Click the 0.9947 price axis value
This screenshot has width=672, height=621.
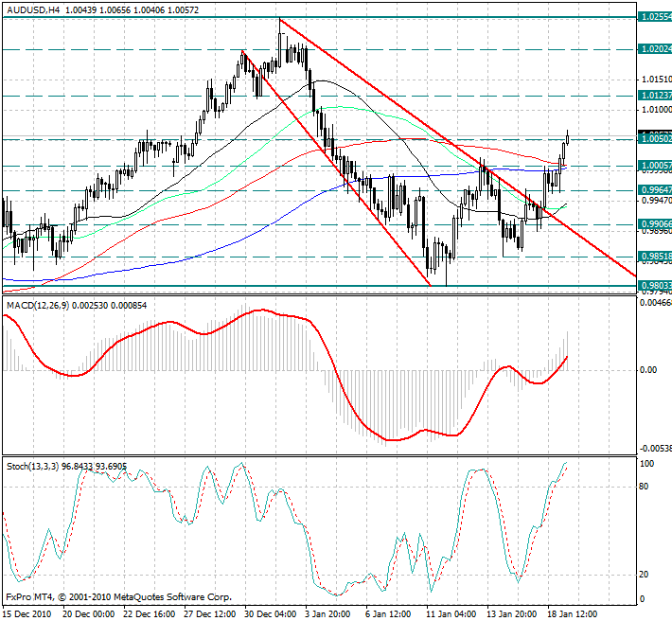pyautogui.click(x=656, y=200)
